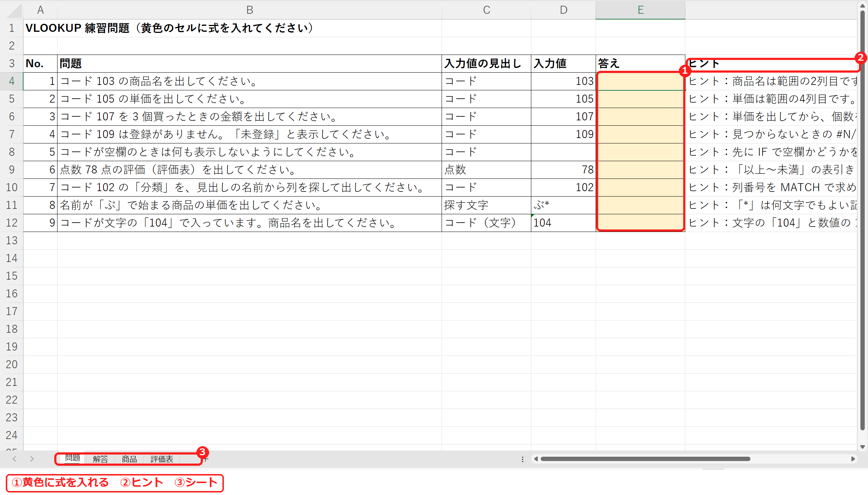Click the 'コード（文字）' cell

[x=486, y=223]
